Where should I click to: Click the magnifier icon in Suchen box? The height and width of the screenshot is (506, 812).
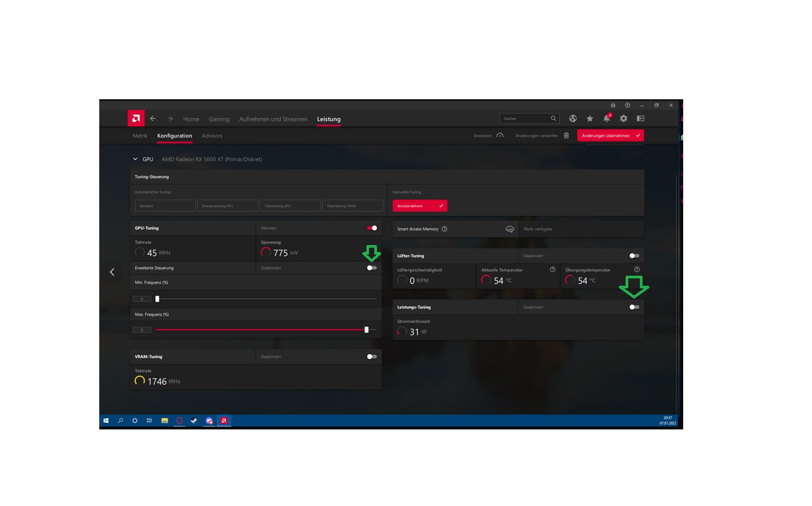(553, 118)
